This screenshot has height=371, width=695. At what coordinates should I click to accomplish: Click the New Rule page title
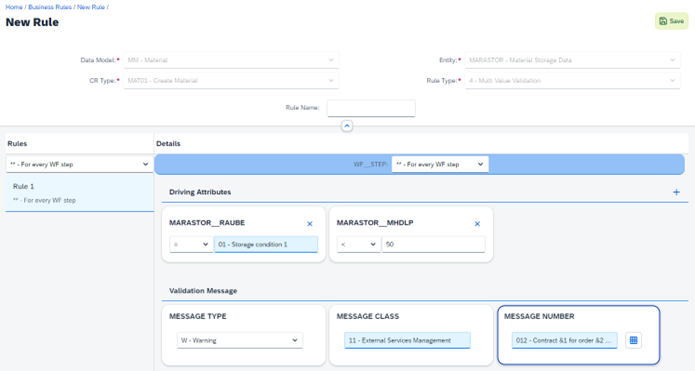pyautogui.click(x=32, y=22)
